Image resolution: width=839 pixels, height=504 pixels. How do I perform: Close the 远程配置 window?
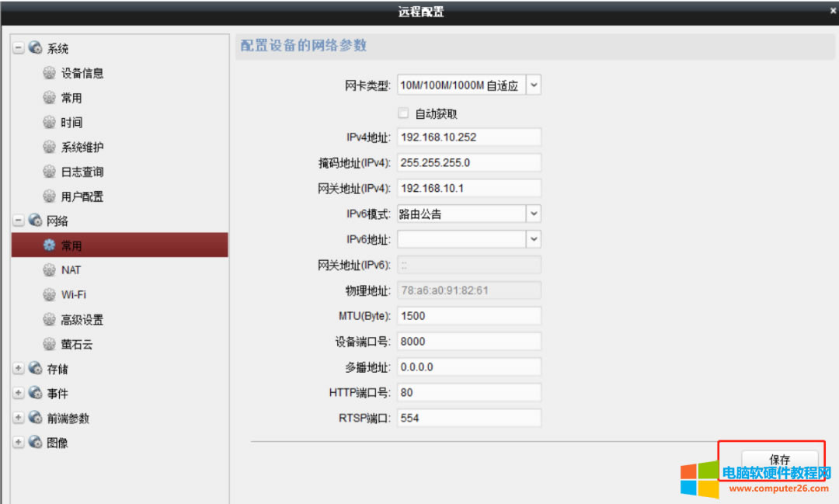click(833, 10)
